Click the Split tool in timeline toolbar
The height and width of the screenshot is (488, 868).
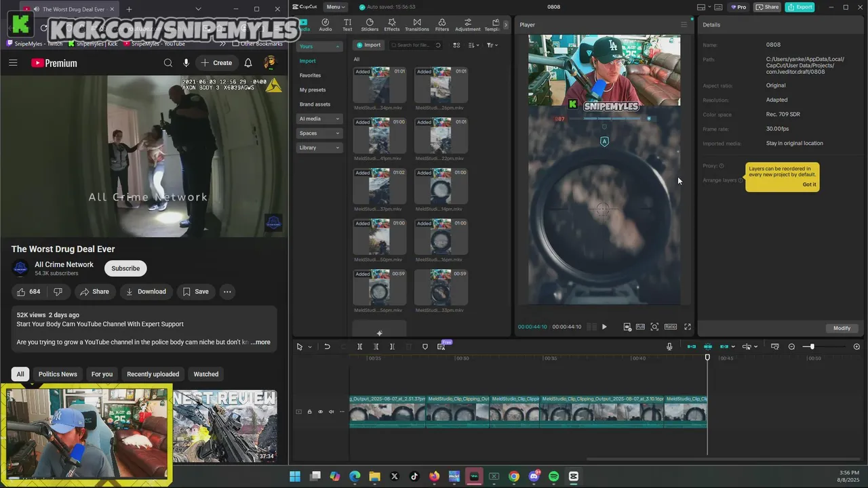click(x=359, y=346)
